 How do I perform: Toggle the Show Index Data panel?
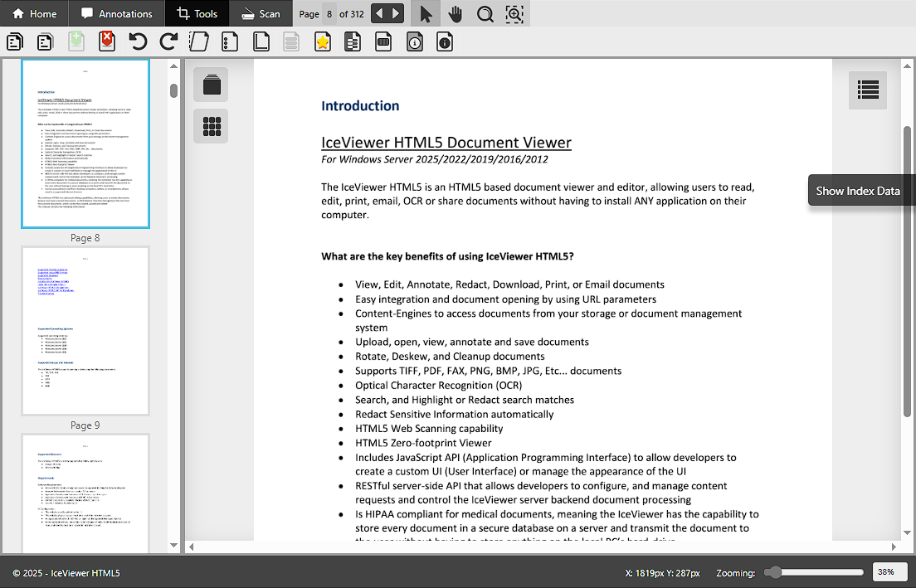868,90
